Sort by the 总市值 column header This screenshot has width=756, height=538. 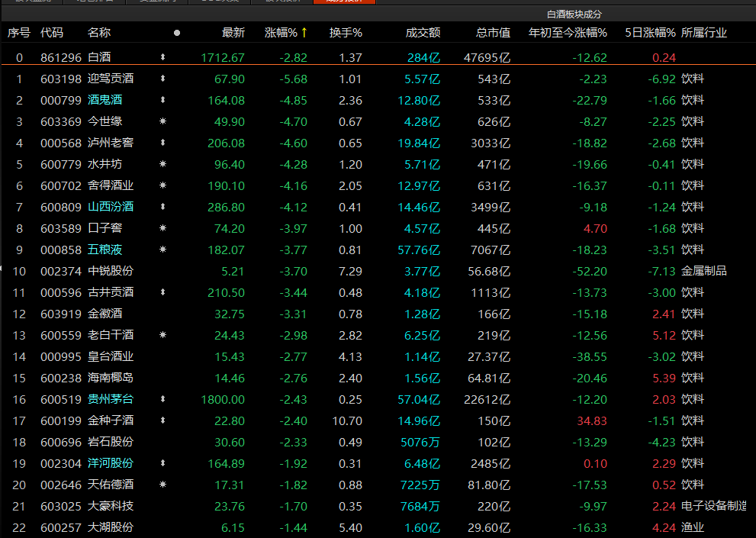point(494,33)
